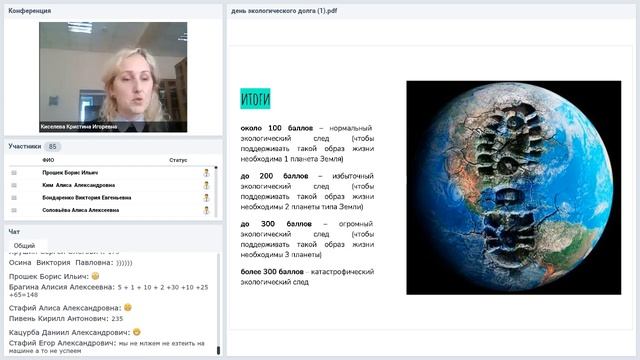This screenshot has width=640, height=360.
Task: Click the small square icon beside Ким Алиса Александровна
Action: tap(14, 185)
